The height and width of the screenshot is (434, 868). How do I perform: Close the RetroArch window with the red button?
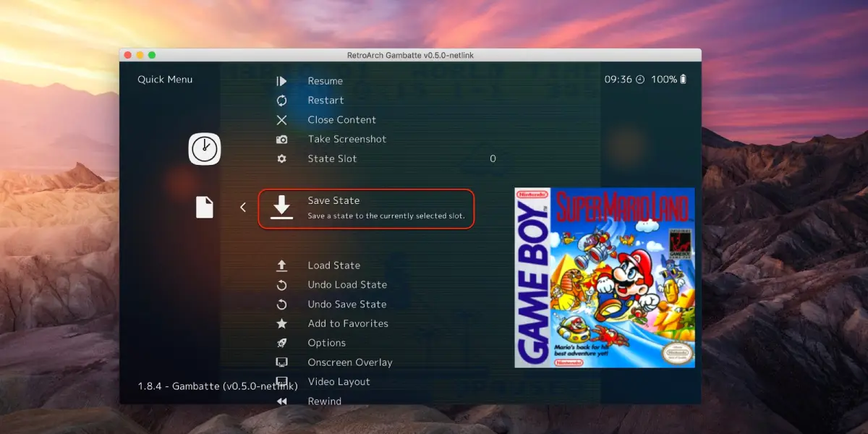[x=128, y=55]
